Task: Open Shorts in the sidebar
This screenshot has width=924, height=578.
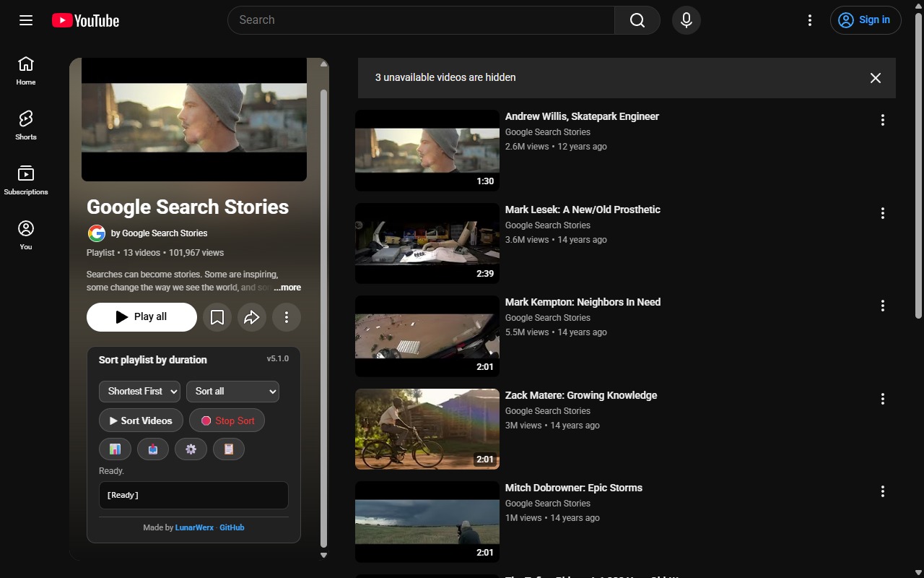Action: tap(26, 126)
